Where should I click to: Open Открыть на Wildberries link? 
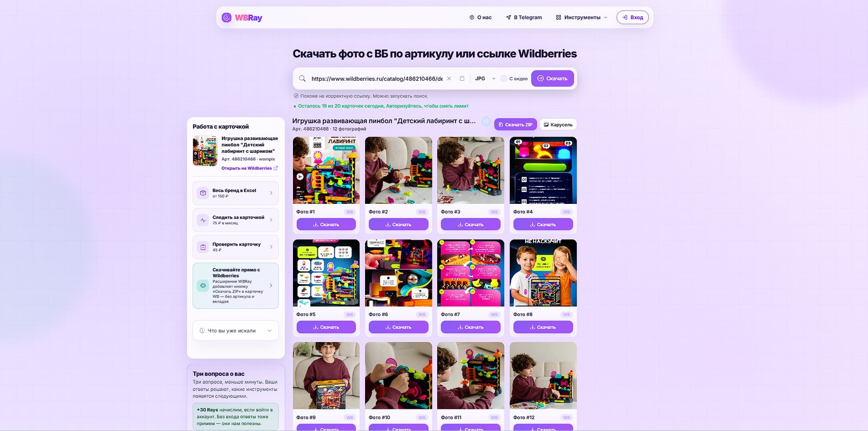click(250, 168)
